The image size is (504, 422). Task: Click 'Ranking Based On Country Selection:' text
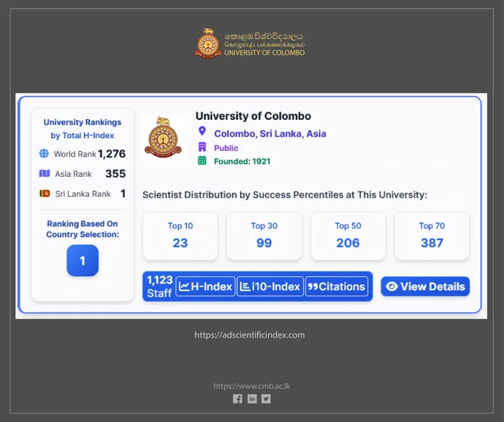82,229
